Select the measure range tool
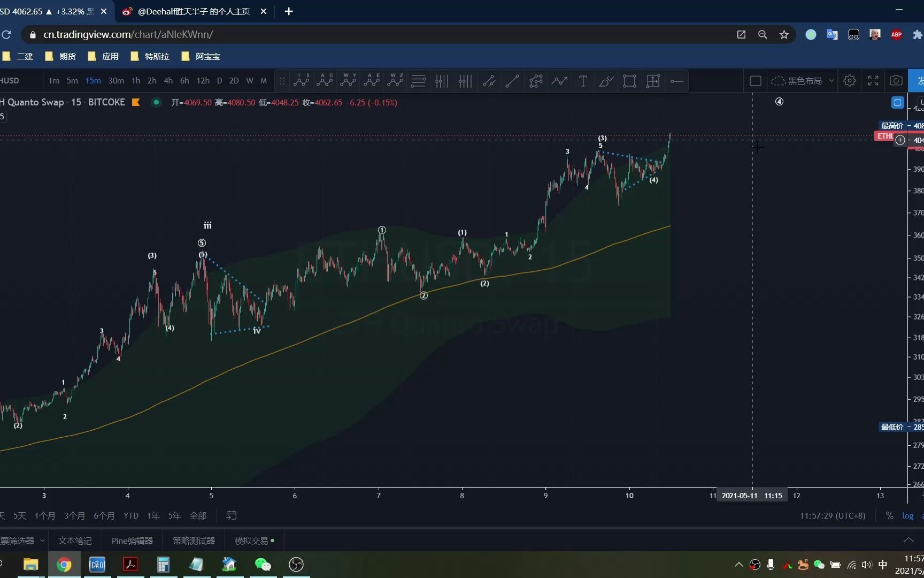This screenshot has width=924, height=578. (x=653, y=81)
